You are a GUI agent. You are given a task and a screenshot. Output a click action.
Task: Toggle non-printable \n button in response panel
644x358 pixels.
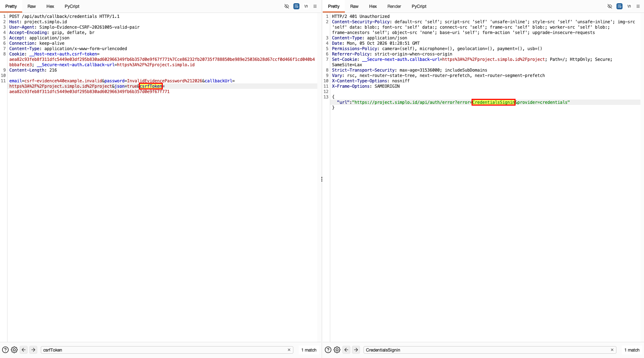629,6
